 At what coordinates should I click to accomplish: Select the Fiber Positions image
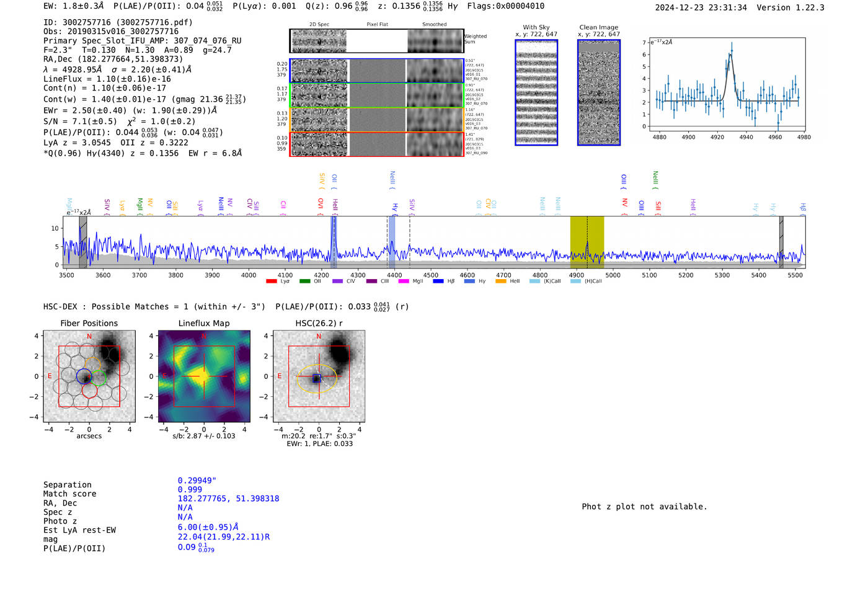point(89,376)
